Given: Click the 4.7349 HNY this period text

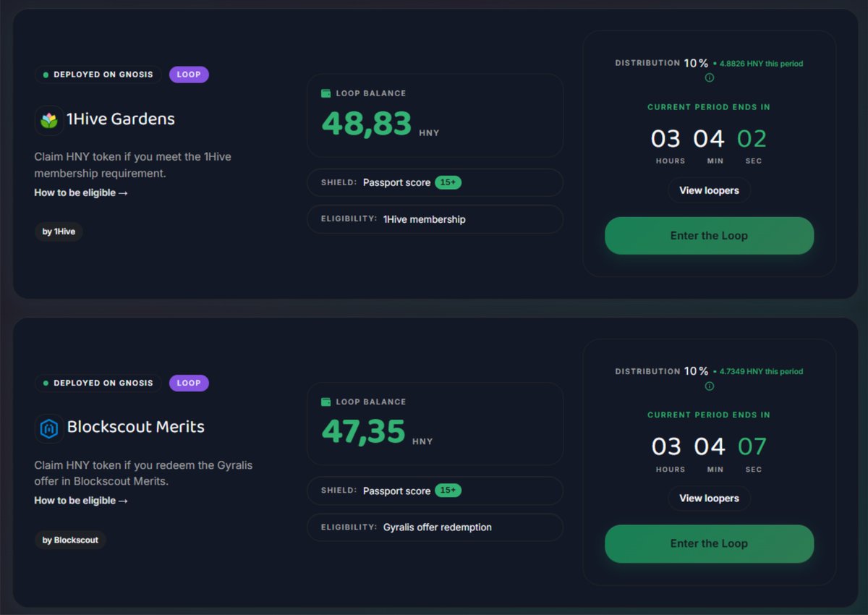Looking at the screenshot, I should tap(761, 372).
